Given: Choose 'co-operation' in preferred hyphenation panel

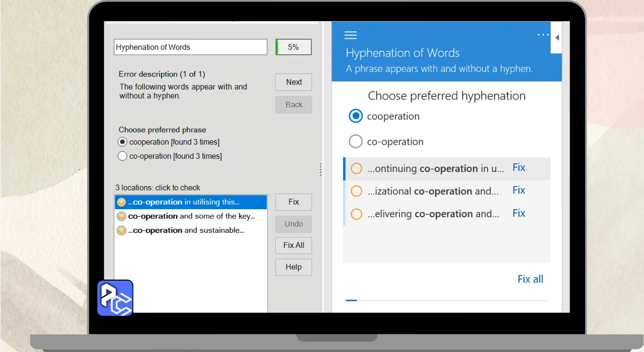Looking at the screenshot, I should [356, 142].
